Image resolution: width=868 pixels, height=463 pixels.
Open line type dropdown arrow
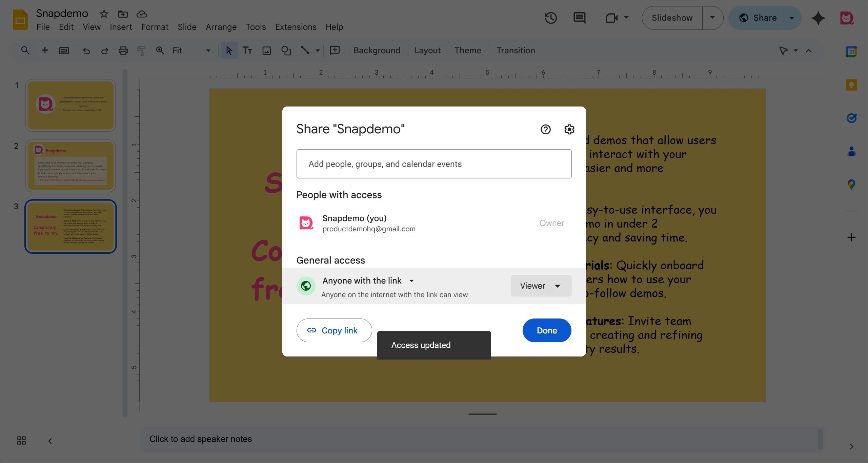click(318, 51)
